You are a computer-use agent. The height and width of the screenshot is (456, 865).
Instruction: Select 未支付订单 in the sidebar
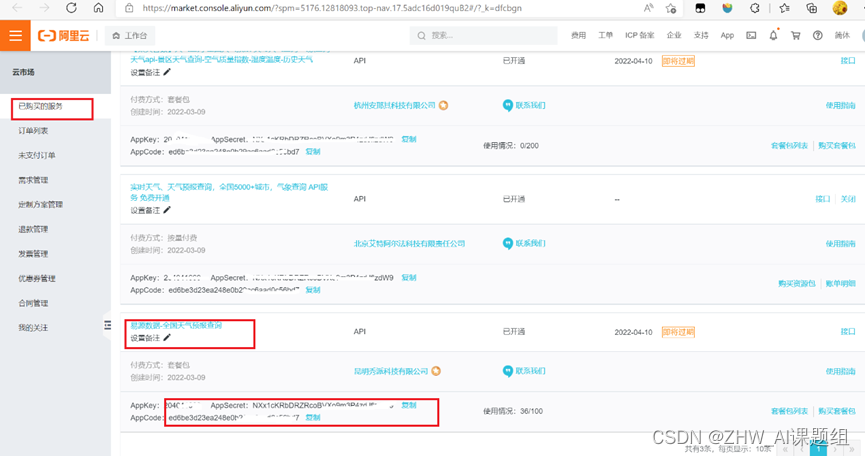pos(37,155)
